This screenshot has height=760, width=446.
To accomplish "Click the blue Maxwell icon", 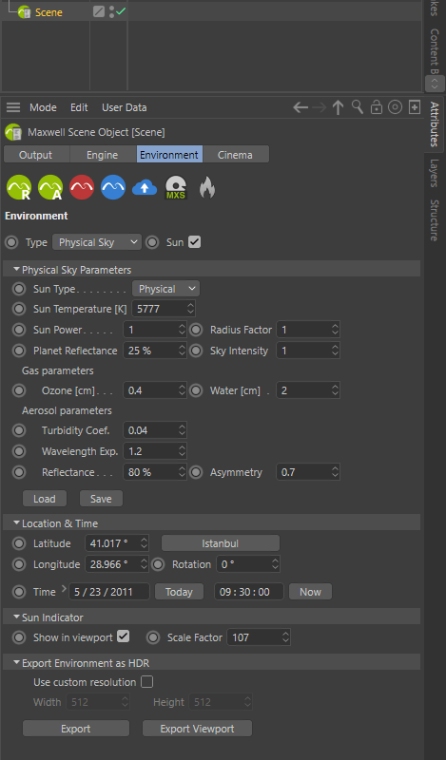I will point(113,188).
